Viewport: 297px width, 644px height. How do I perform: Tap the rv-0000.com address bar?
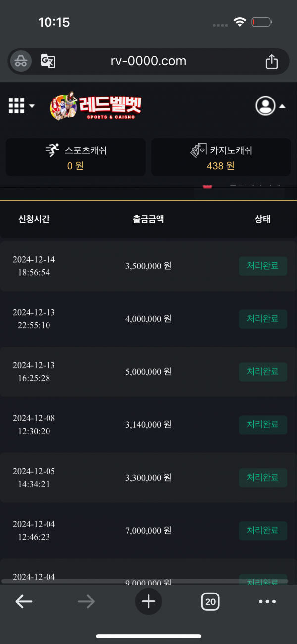click(148, 61)
